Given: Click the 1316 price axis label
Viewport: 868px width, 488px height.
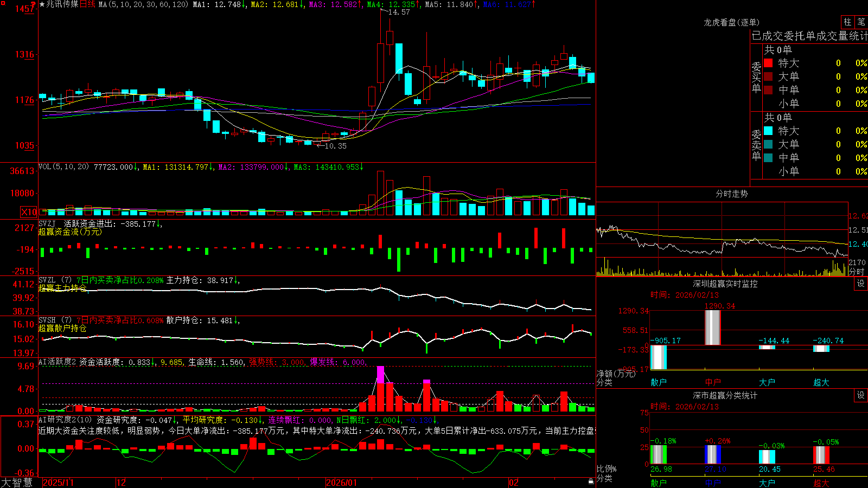Looking at the screenshot, I should click(24, 54).
